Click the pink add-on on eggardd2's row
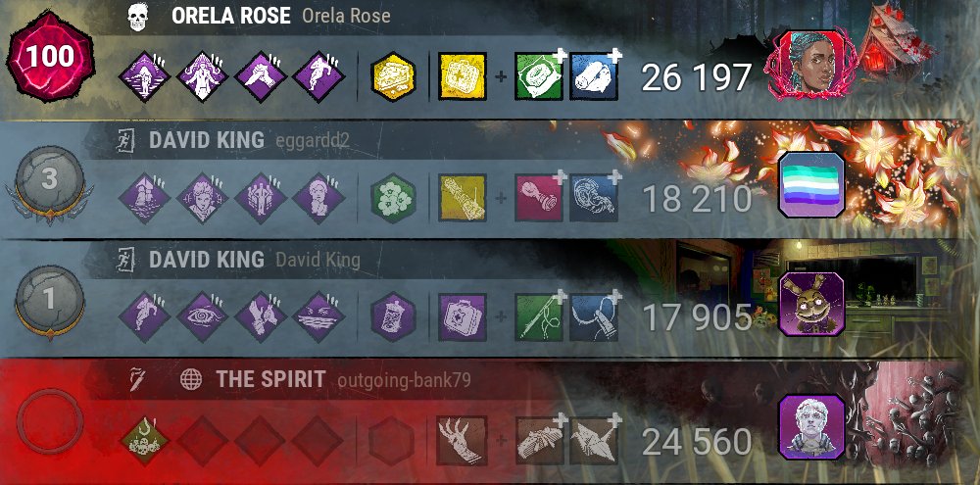 tap(539, 198)
